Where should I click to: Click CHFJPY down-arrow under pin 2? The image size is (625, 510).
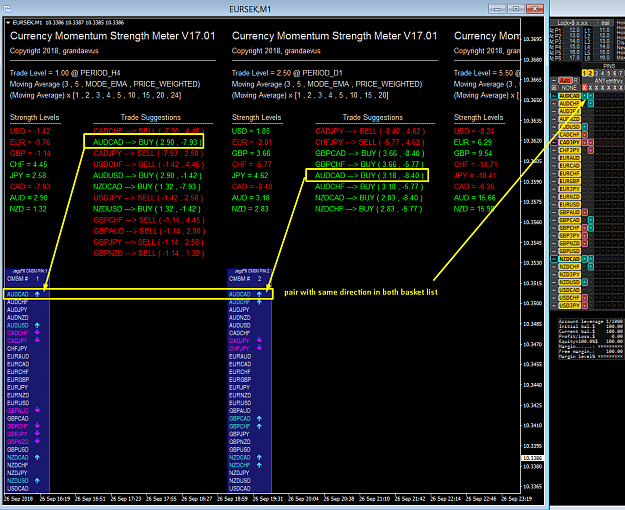tap(591, 150)
